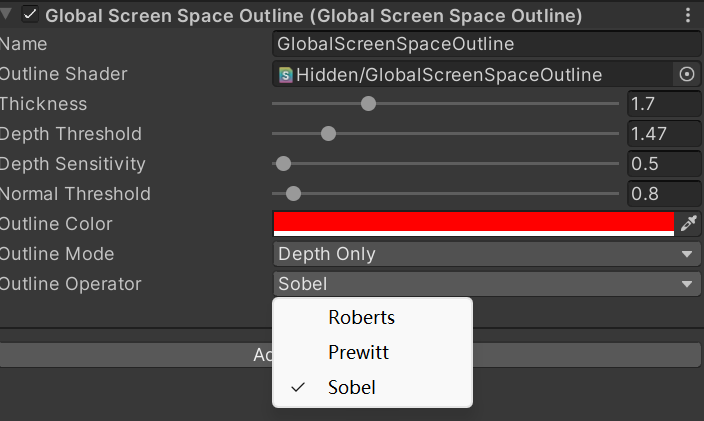Open the object picker for Outline Shader
Image resolution: width=704 pixels, height=421 pixels.
click(x=686, y=74)
